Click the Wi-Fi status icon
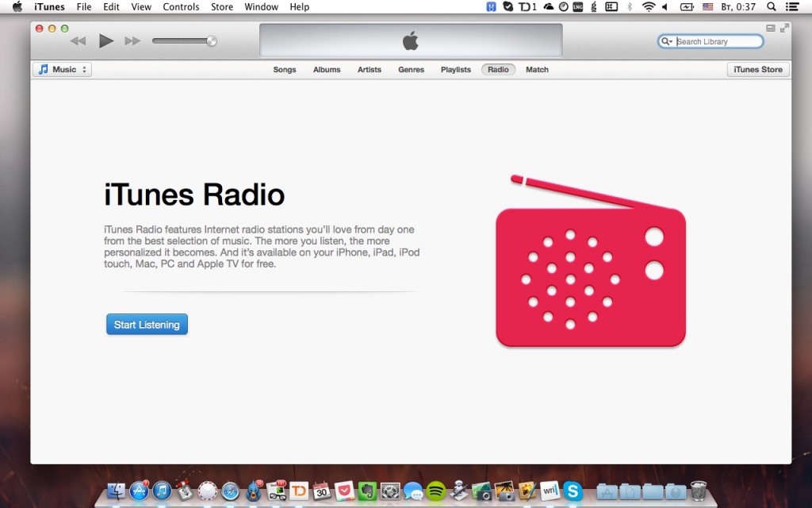 coord(648,6)
